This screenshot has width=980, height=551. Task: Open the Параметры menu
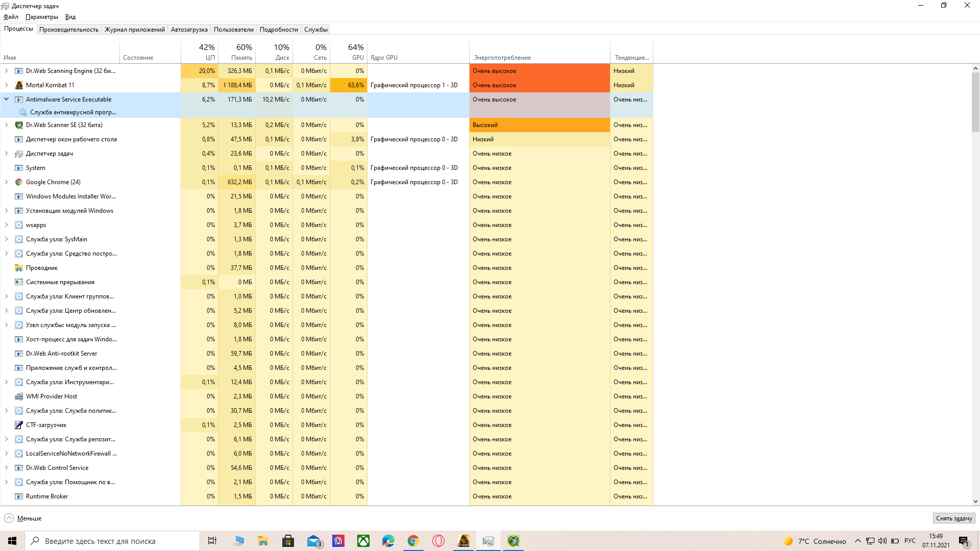pos(42,17)
